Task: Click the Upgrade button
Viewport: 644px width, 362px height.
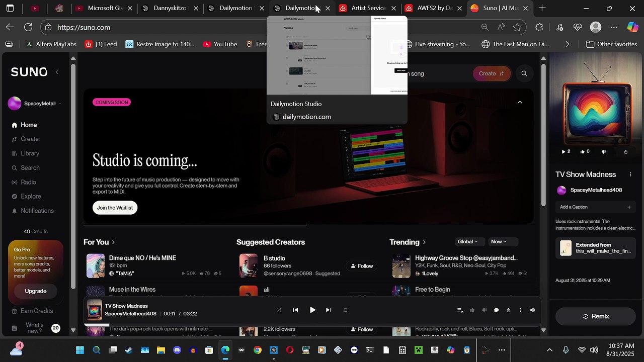Action: 36,291
